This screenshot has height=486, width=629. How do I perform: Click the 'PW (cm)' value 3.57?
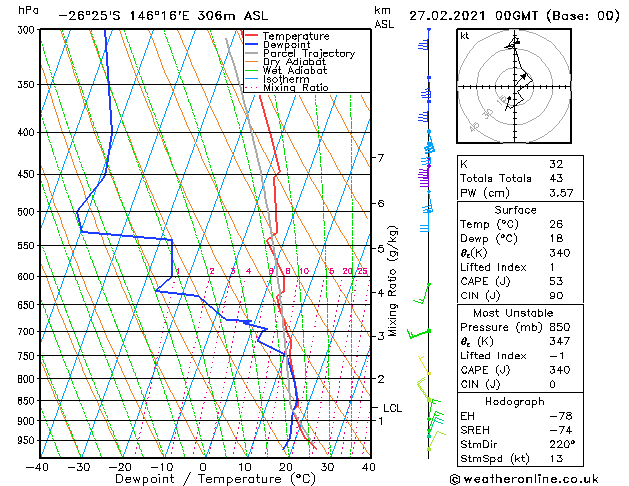pyautogui.click(x=561, y=193)
